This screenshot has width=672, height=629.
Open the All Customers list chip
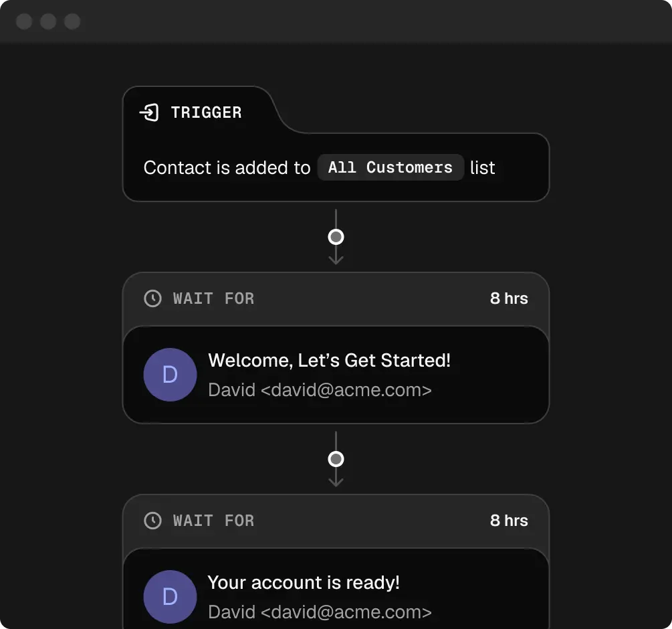(390, 167)
